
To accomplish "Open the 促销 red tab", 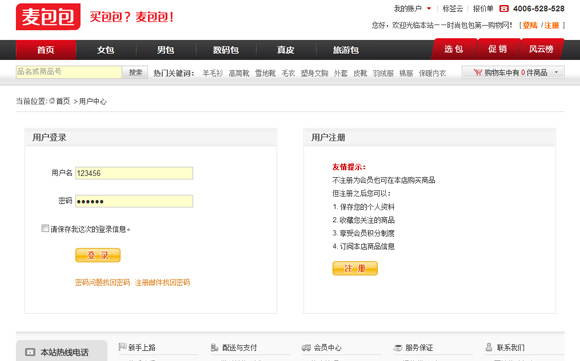I will (498, 49).
